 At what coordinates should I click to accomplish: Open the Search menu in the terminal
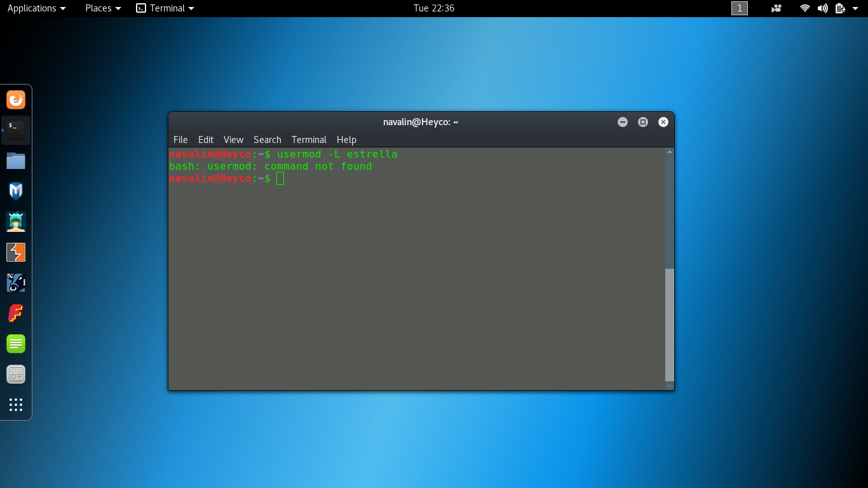(267, 139)
